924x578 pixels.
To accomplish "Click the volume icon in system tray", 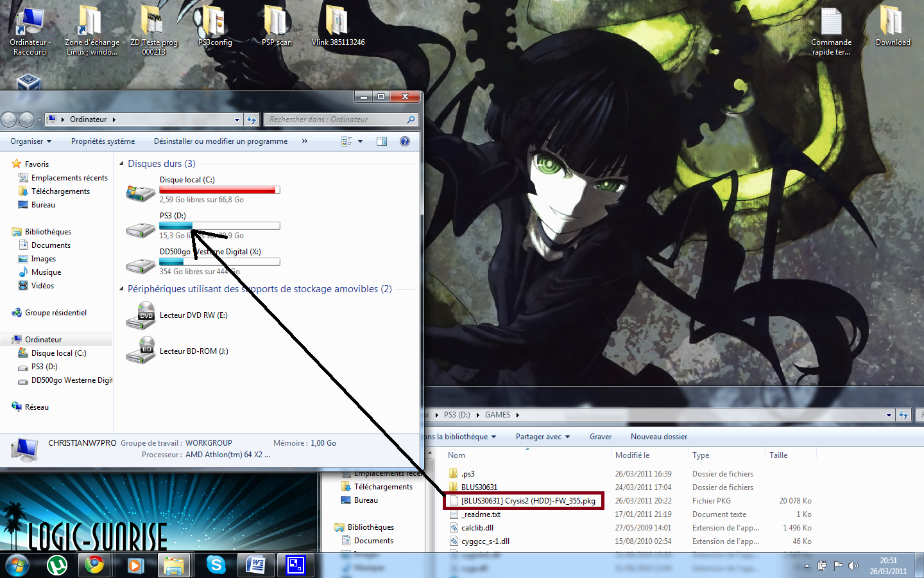I will 853,566.
